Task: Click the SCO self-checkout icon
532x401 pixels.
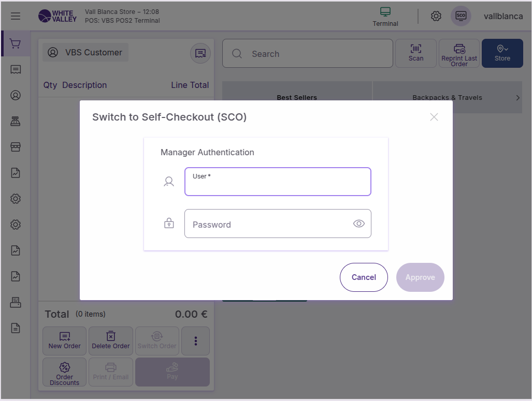Action: click(461, 16)
